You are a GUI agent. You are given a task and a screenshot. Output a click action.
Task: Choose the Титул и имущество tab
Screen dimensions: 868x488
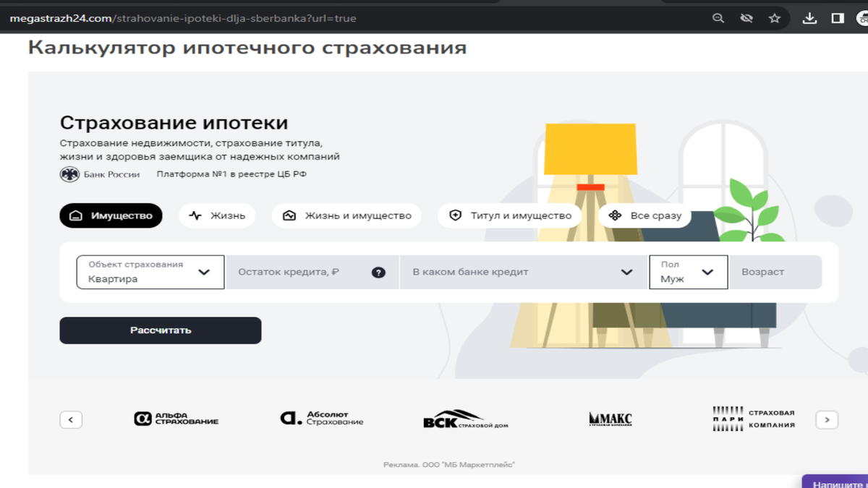[510, 215]
